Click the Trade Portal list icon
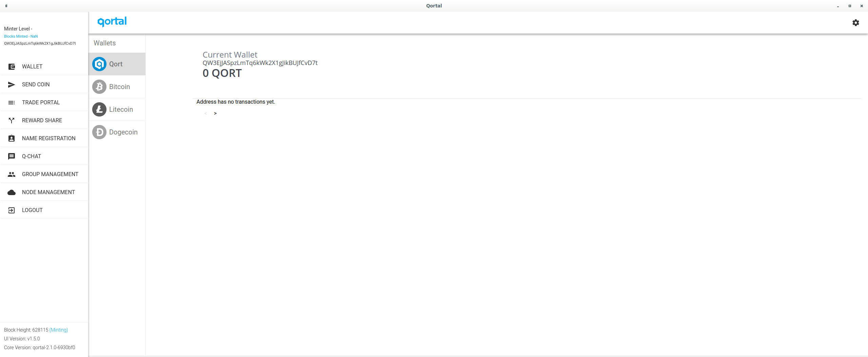The height and width of the screenshot is (357, 868). point(12,103)
